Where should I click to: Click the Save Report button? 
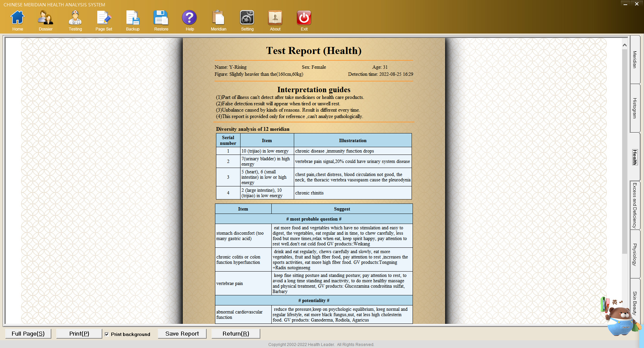click(182, 334)
